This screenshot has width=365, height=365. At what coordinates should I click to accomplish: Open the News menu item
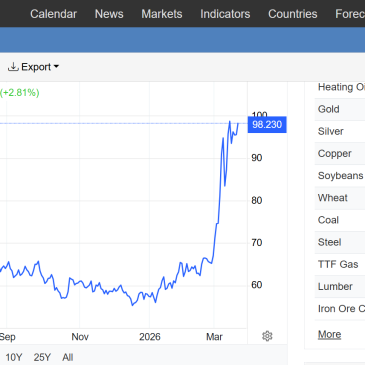click(x=109, y=14)
